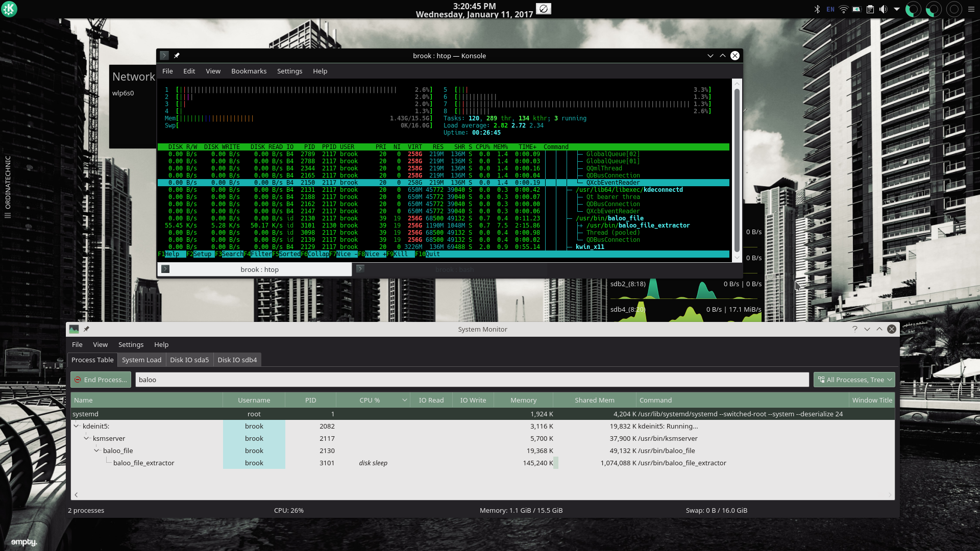Open System Monitor Help menu

pyautogui.click(x=161, y=344)
